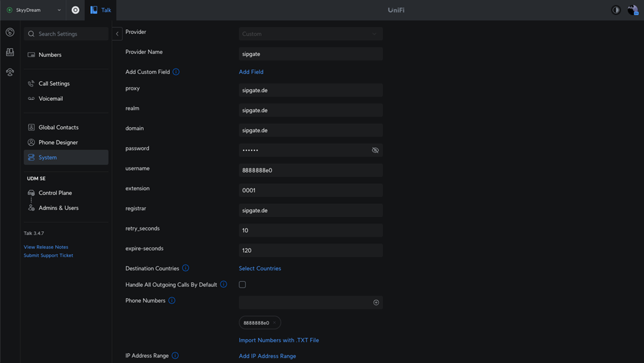Expand the Provider Custom dropdown
This screenshot has height=363, width=644.
click(x=310, y=34)
